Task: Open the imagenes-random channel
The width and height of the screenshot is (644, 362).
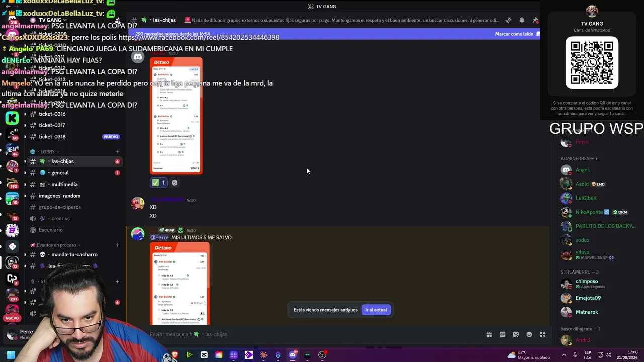Action: coord(74,196)
